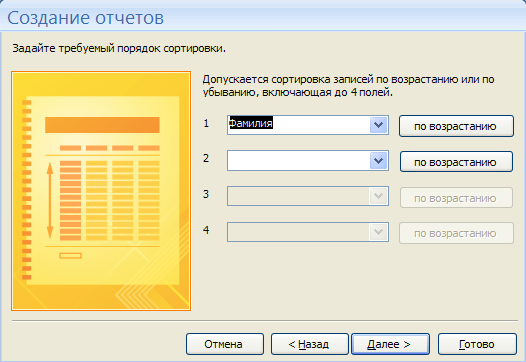Click the "Создание отчетов" title text
526x362 pixels.
pos(86,18)
